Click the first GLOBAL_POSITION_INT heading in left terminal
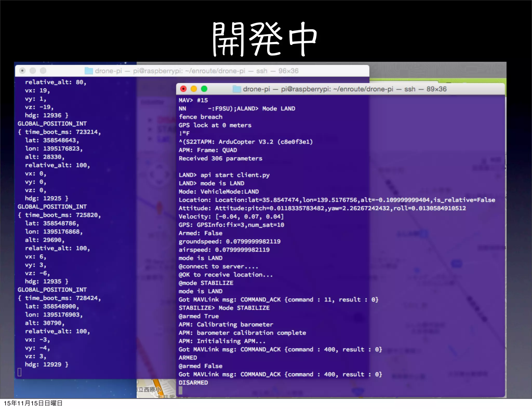Viewport: 532px width, 409px height. pos(52,124)
